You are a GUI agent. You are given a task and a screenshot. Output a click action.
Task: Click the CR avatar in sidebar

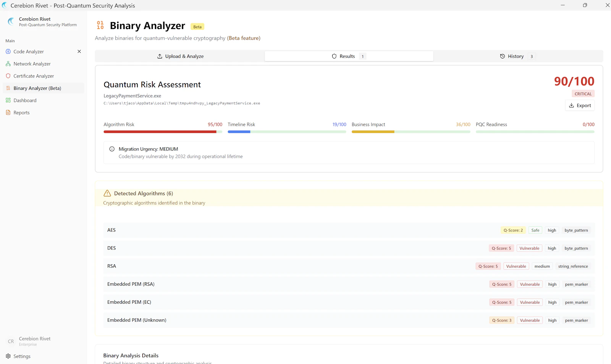[11, 341]
